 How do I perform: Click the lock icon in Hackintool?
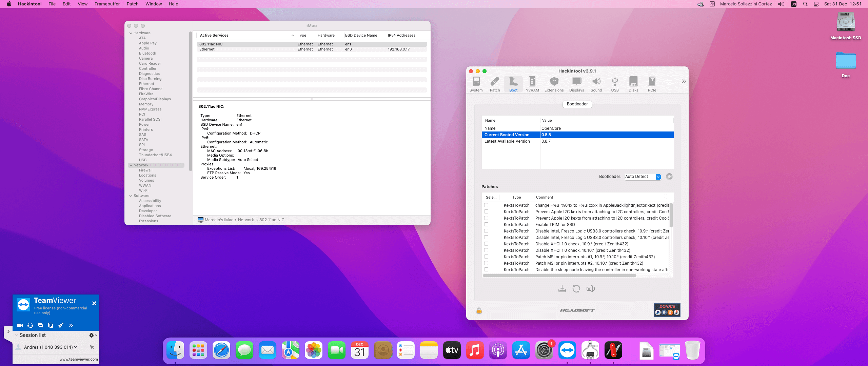(479, 310)
